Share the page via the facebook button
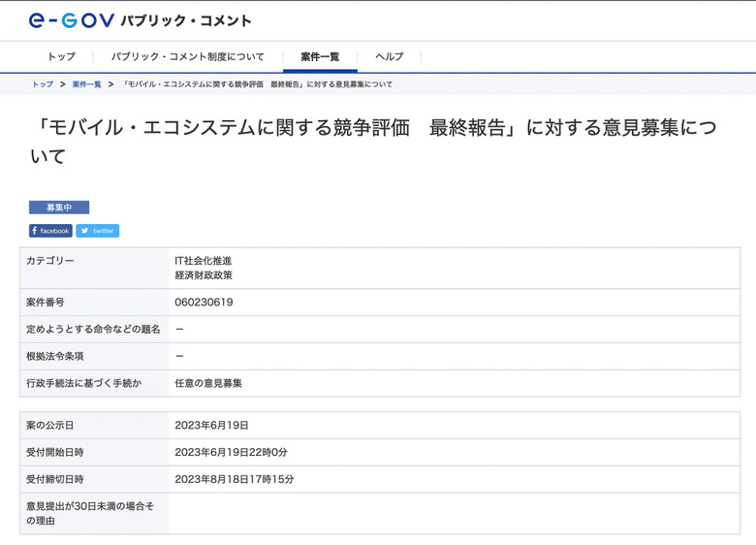 click(x=50, y=231)
